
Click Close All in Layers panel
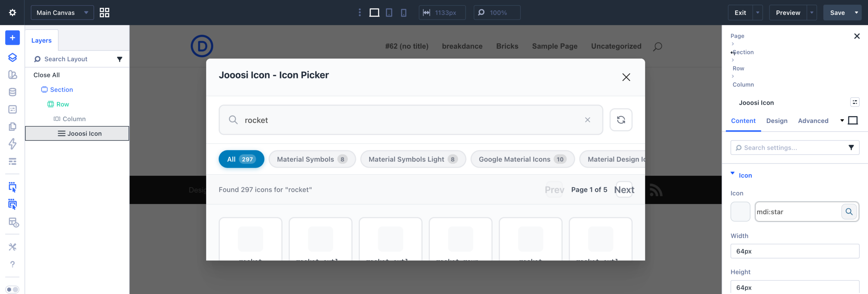tap(46, 75)
